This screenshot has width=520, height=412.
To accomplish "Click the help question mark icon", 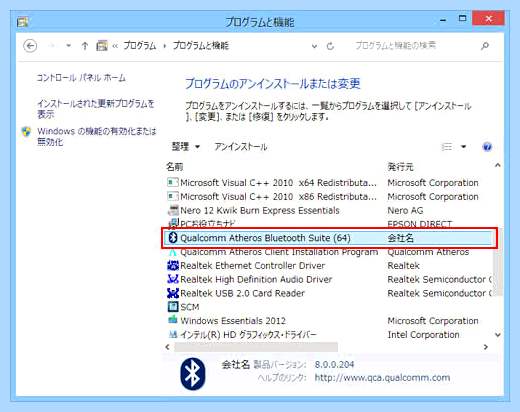I will pyautogui.click(x=487, y=147).
